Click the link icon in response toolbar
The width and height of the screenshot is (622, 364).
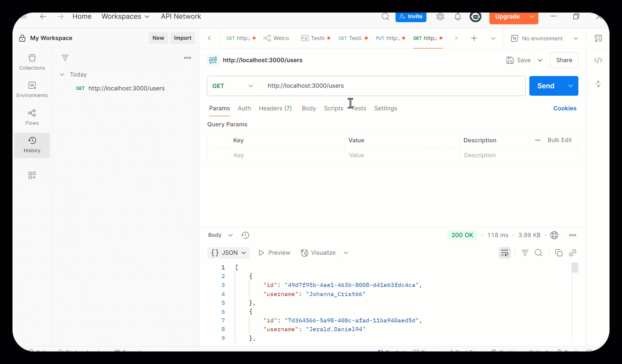[573, 253]
